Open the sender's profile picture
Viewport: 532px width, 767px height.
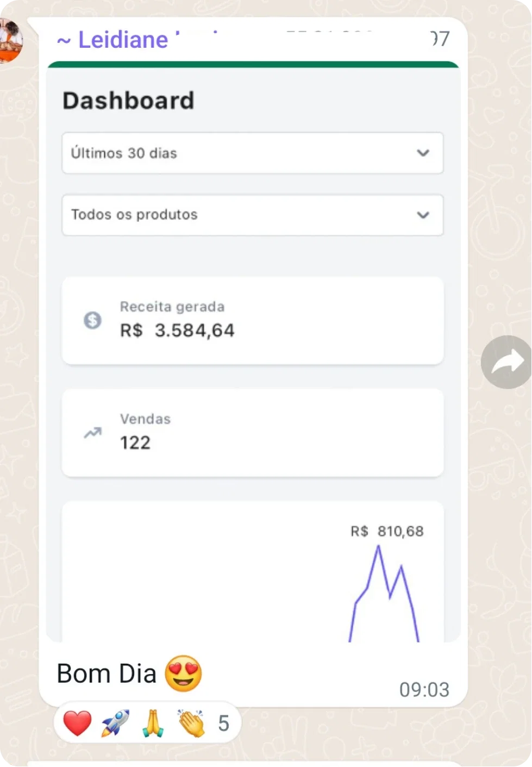[10, 41]
